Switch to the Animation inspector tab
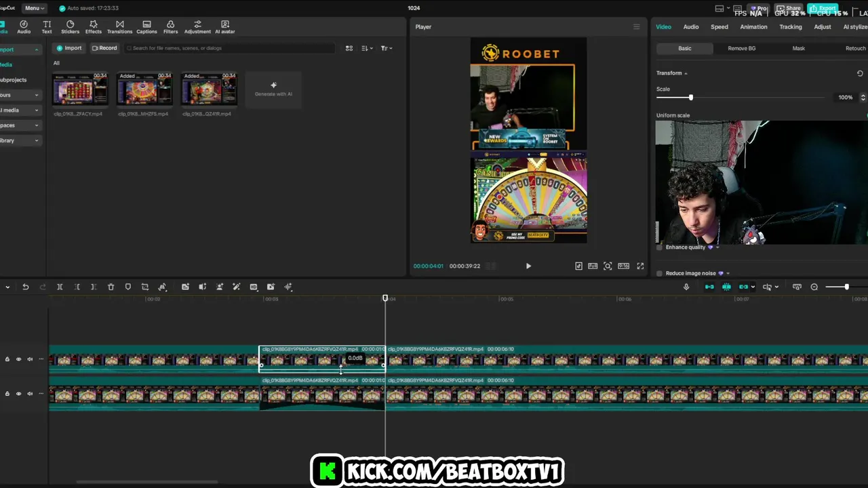Screen dimensions: 868x488 point(753,27)
